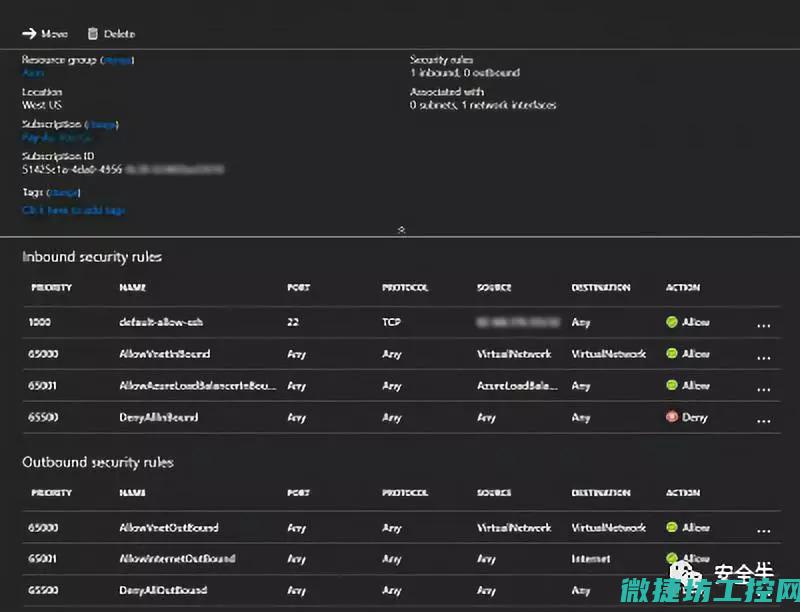Select the DenyAllOutBound rule name
Image resolution: width=800 pixels, height=612 pixels.
click(163, 590)
